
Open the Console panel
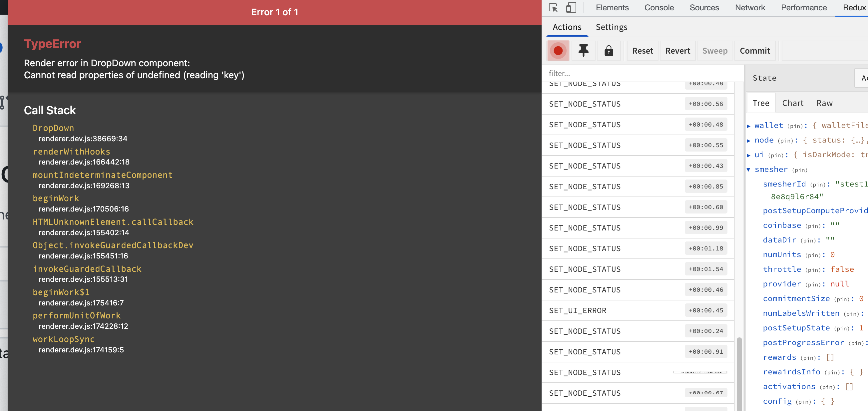(659, 7)
